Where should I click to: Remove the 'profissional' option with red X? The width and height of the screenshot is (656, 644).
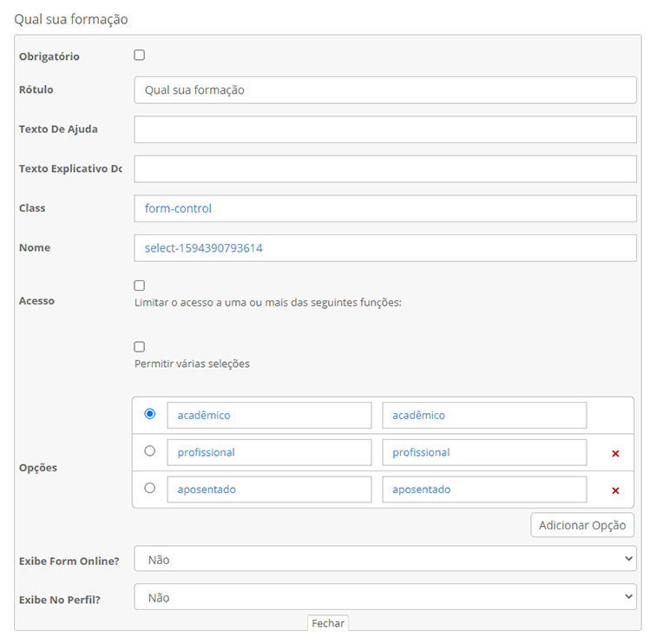point(615,453)
